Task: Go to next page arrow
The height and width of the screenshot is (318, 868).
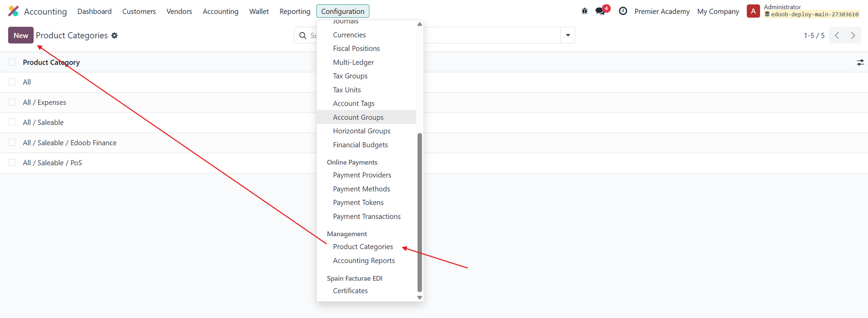Action: pyautogui.click(x=853, y=36)
